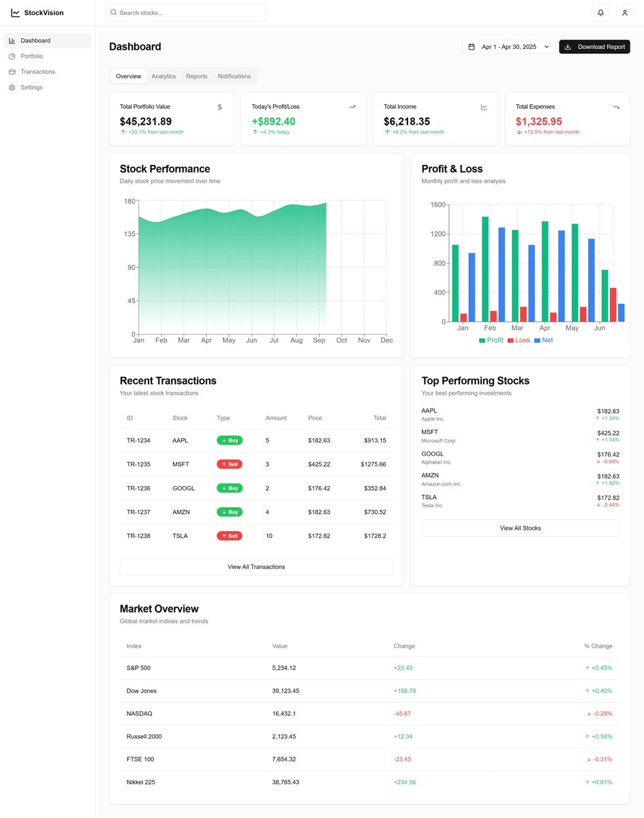Click the down arrow beside NASDAQ -0.28%
The image size is (644, 818).
[x=589, y=714]
